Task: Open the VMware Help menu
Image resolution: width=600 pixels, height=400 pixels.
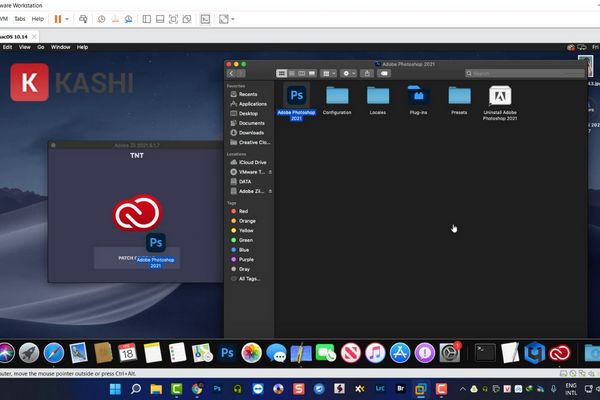Action: (x=38, y=19)
